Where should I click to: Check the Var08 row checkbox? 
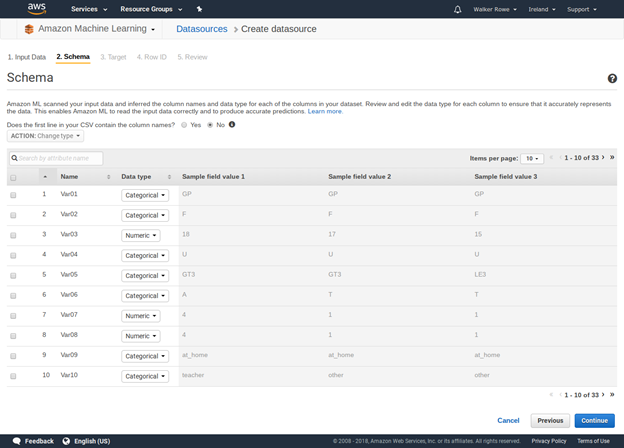[13, 336]
